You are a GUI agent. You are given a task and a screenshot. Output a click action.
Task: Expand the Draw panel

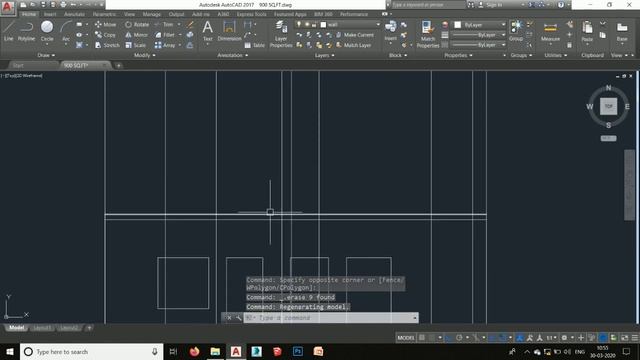click(x=46, y=55)
